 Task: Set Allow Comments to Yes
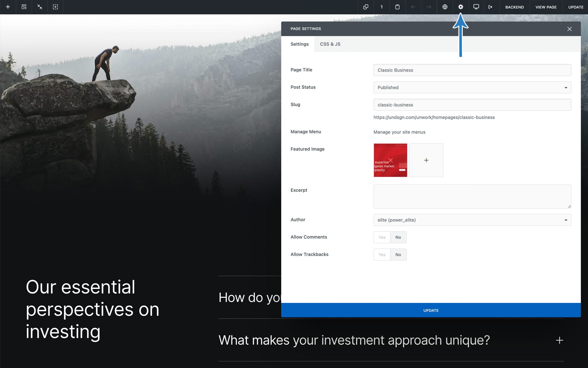coord(382,237)
